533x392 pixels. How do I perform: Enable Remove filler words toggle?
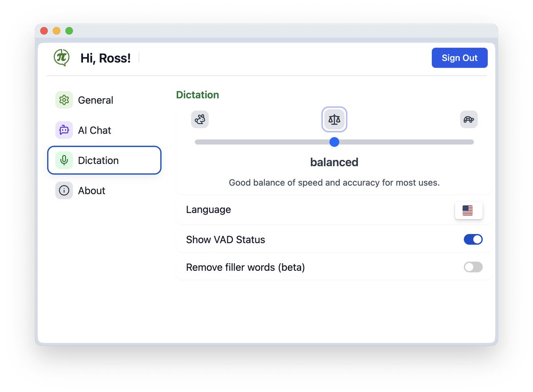[x=473, y=267]
